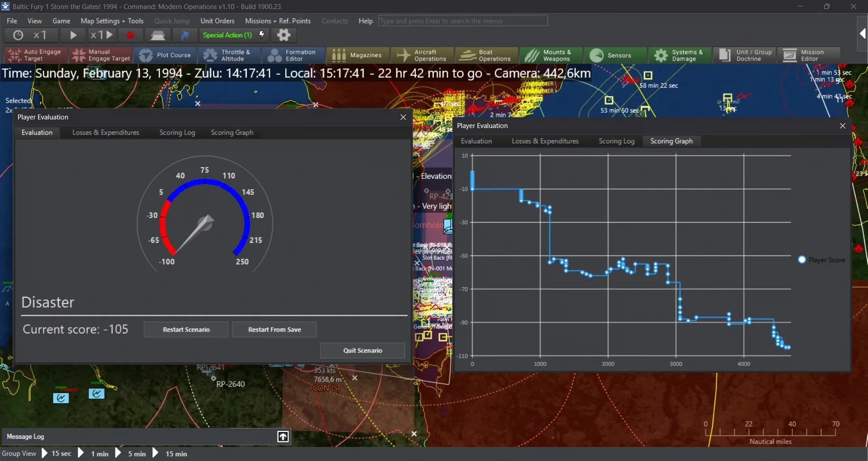868x461 pixels.
Task: Close the left Player Evaluation window
Action: click(403, 117)
